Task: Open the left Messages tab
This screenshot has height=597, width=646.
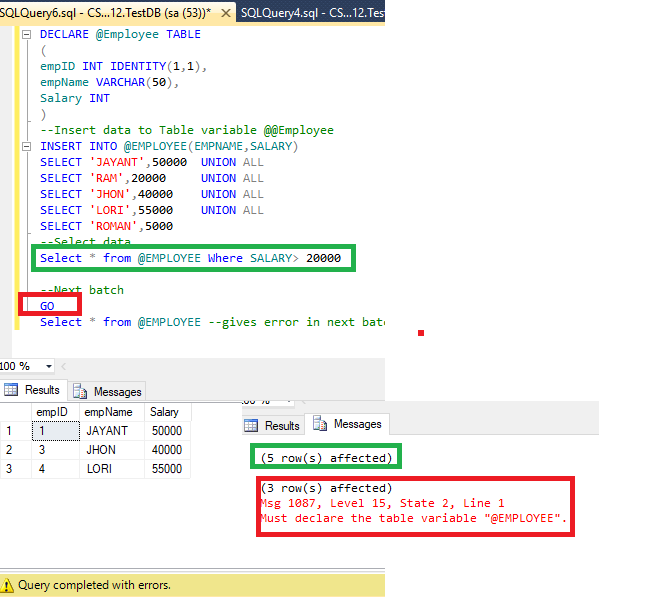Action: click(107, 391)
